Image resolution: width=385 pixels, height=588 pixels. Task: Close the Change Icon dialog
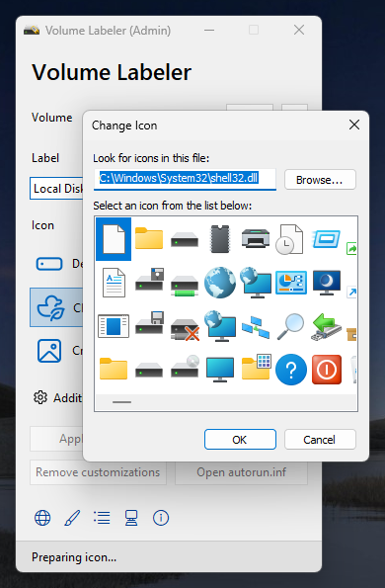(354, 125)
